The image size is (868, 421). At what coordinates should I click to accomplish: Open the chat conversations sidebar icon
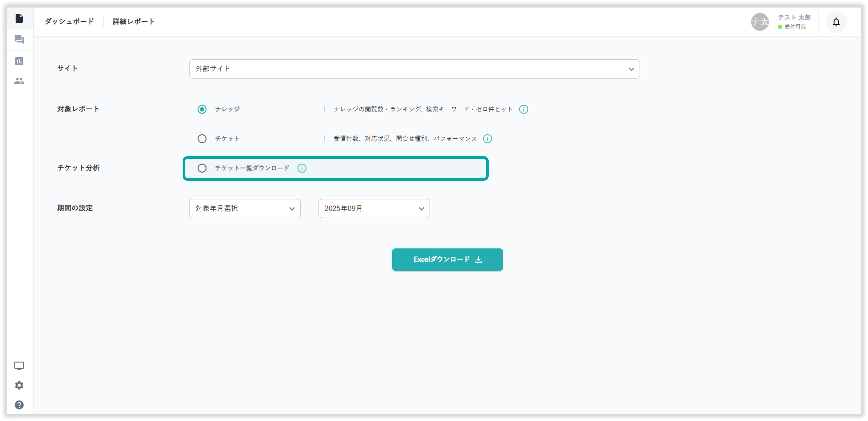click(x=19, y=40)
